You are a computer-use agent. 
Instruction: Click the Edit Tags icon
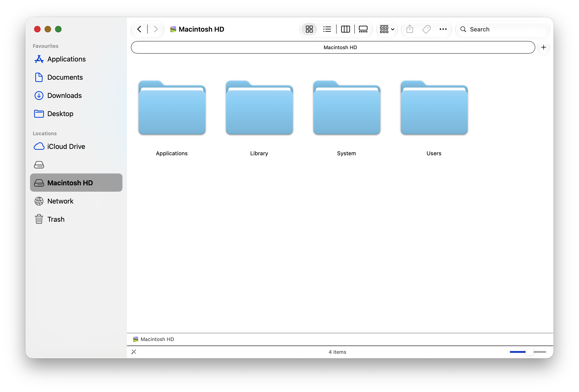coord(427,29)
